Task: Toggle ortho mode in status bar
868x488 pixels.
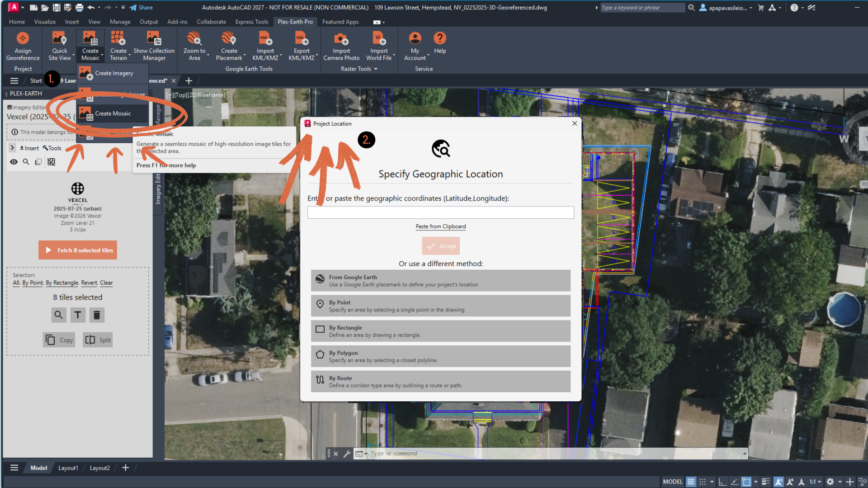Action: [722, 482]
